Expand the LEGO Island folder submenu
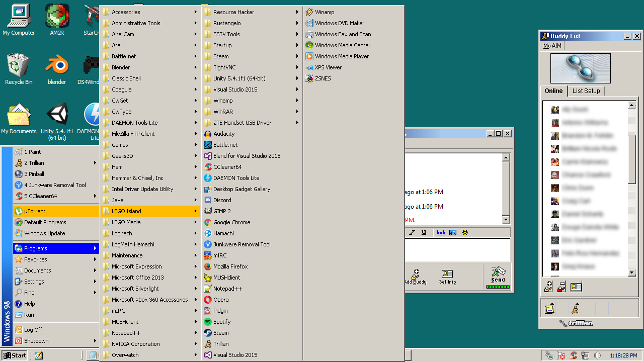 pos(150,211)
